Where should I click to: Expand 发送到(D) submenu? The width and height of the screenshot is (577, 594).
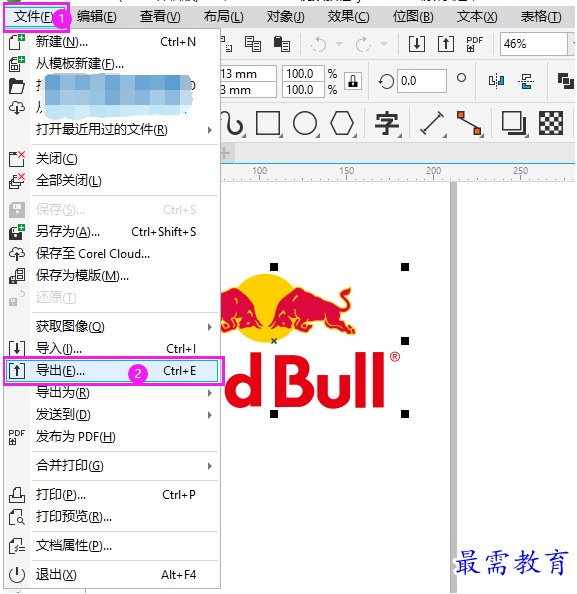112,415
